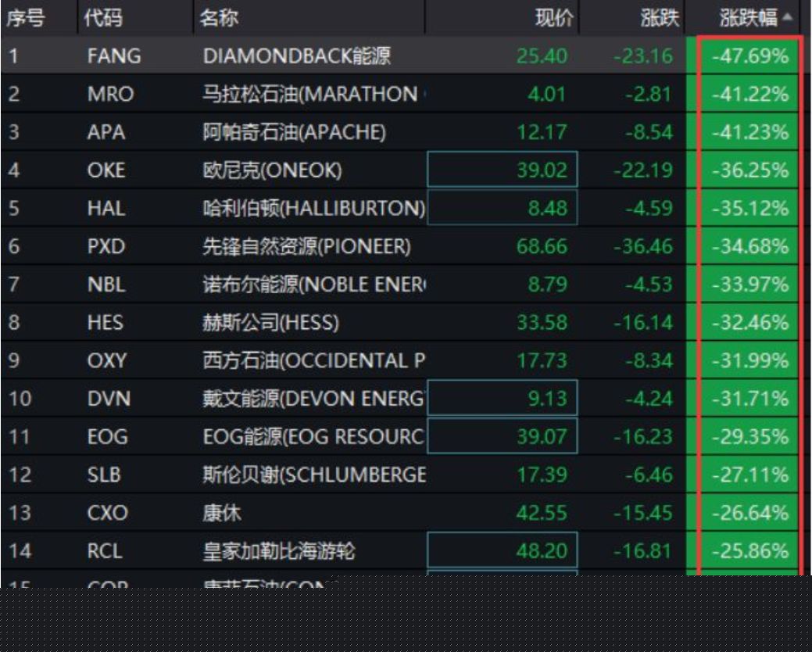812x652 pixels.
Task: Click DVN current price 9.13
Action: coord(547,399)
